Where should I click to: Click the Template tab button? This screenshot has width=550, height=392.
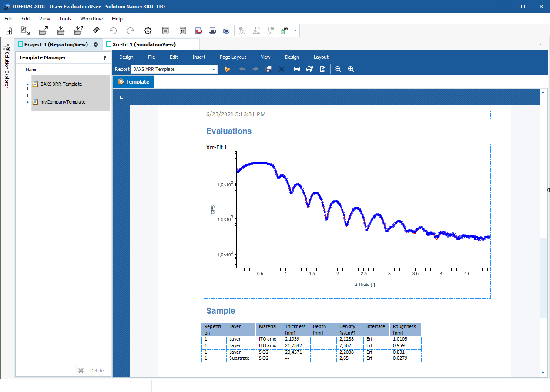133,82
